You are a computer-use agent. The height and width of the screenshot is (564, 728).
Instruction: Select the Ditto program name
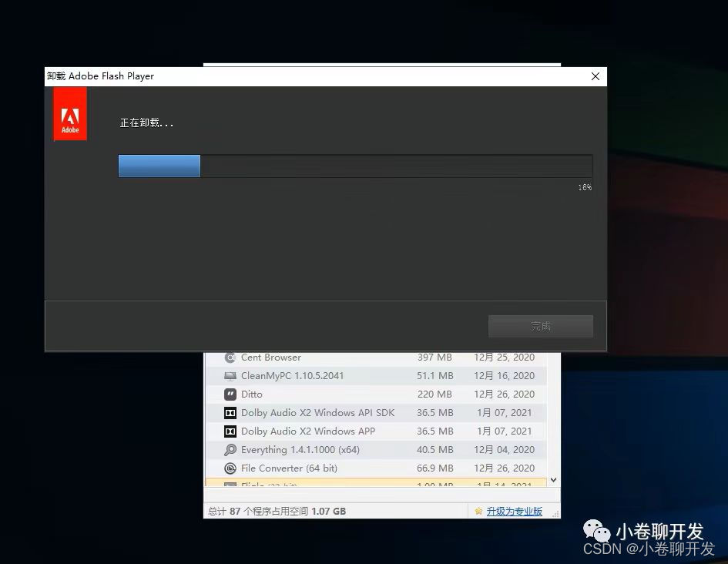[x=252, y=394]
